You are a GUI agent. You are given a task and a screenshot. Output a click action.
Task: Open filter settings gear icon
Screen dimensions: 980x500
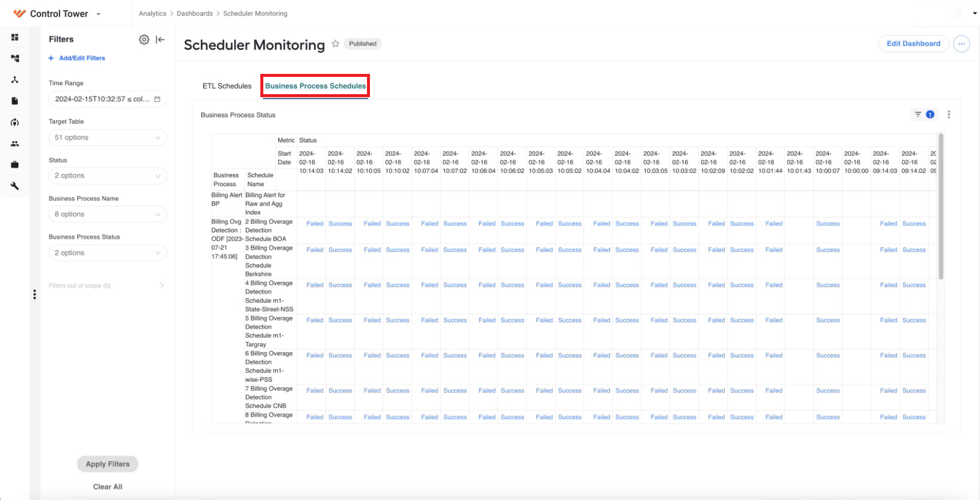point(144,39)
